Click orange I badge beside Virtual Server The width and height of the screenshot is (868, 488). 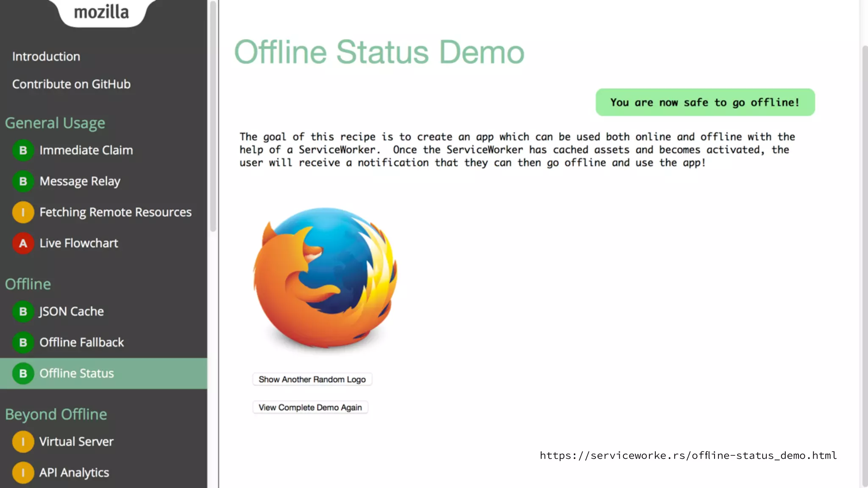coord(23,441)
